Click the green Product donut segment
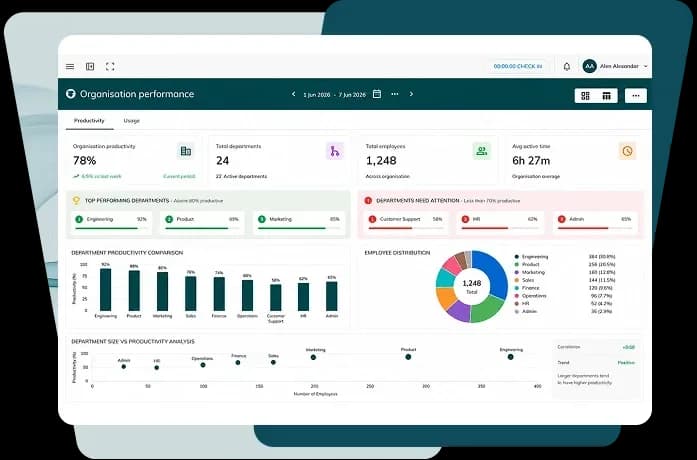The width and height of the screenshot is (697, 460). [x=487, y=309]
